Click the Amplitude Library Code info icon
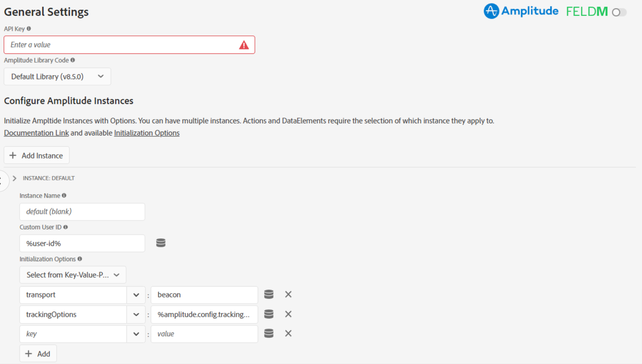 [73, 60]
